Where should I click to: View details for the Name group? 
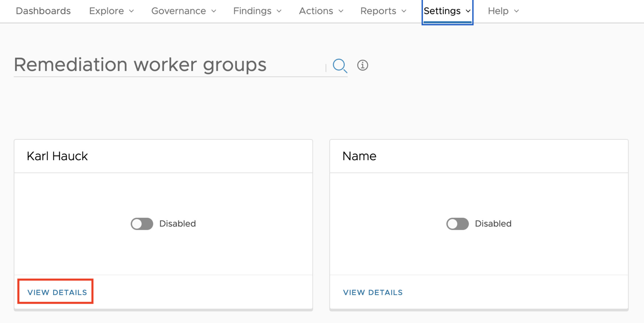point(373,292)
